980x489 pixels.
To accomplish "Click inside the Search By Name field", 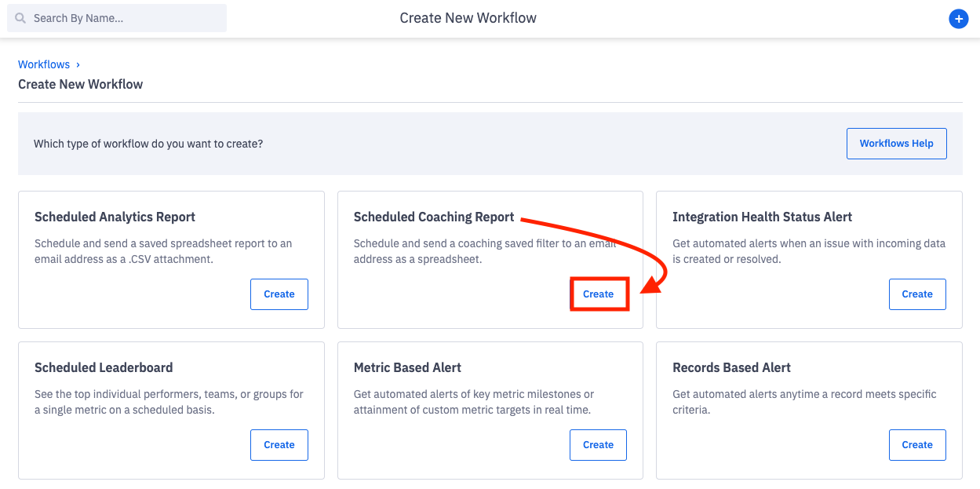I will pos(116,17).
